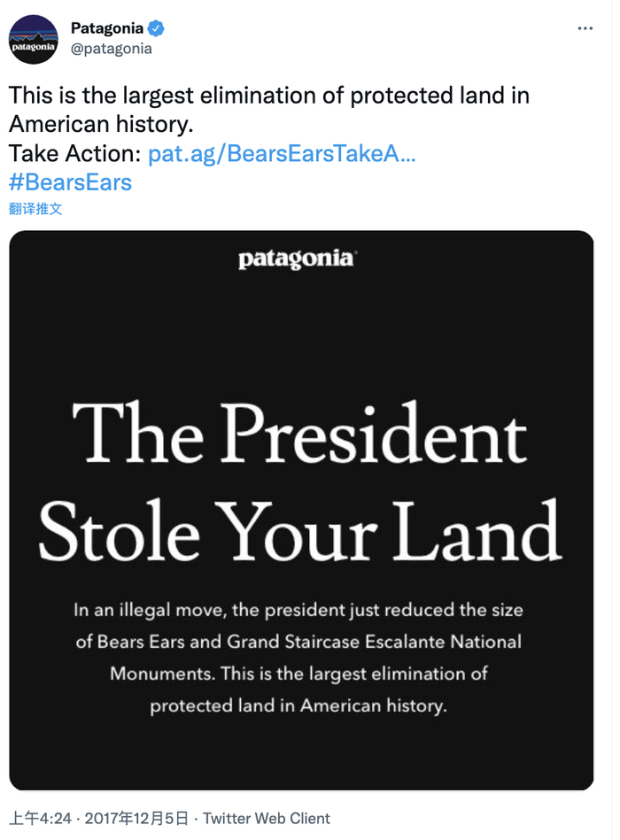
Task: Click "American history." in the tweet text
Action: click(x=100, y=124)
